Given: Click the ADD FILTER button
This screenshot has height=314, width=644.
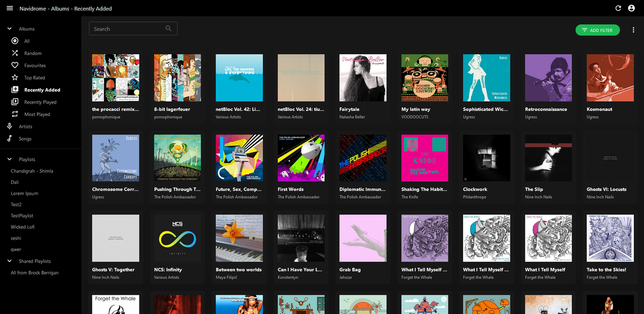Looking at the screenshot, I should pos(598,30).
